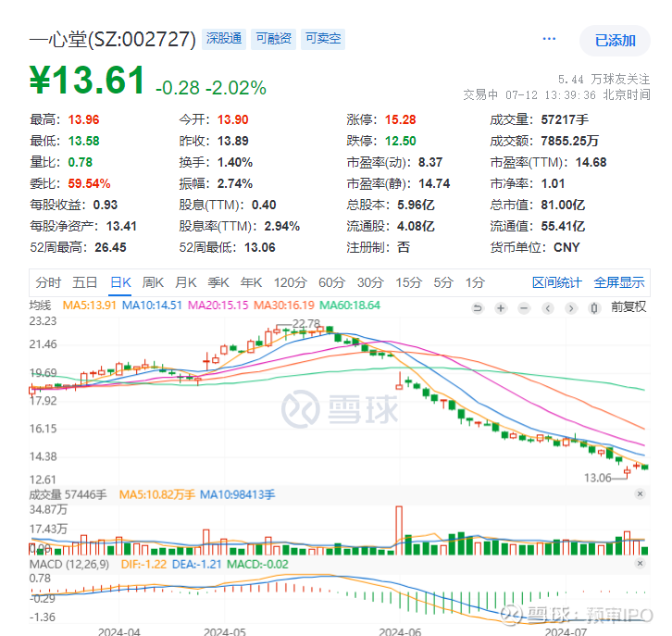672x636 pixels.
Task: Switch to the 五日 tab
Action: [85, 283]
